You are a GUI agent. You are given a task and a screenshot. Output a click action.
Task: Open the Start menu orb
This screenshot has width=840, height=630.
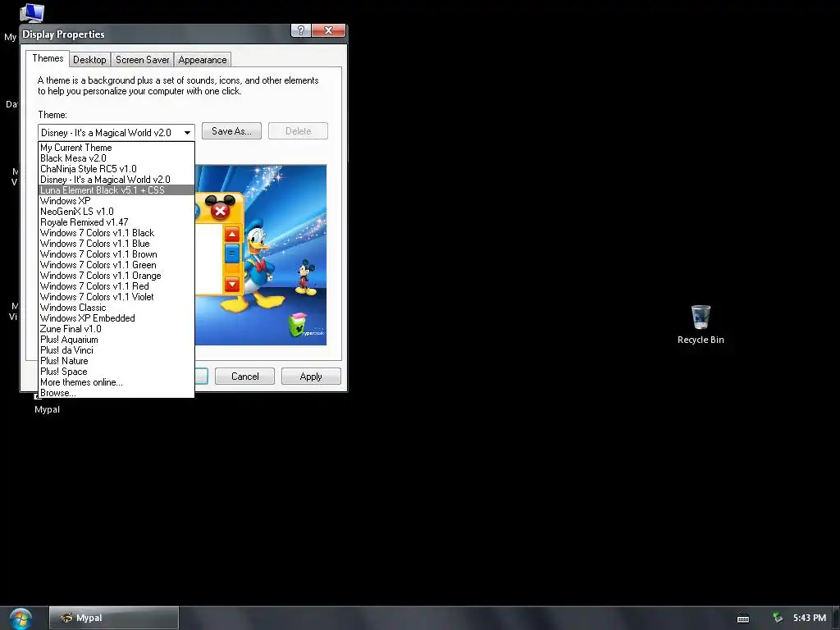(21, 619)
